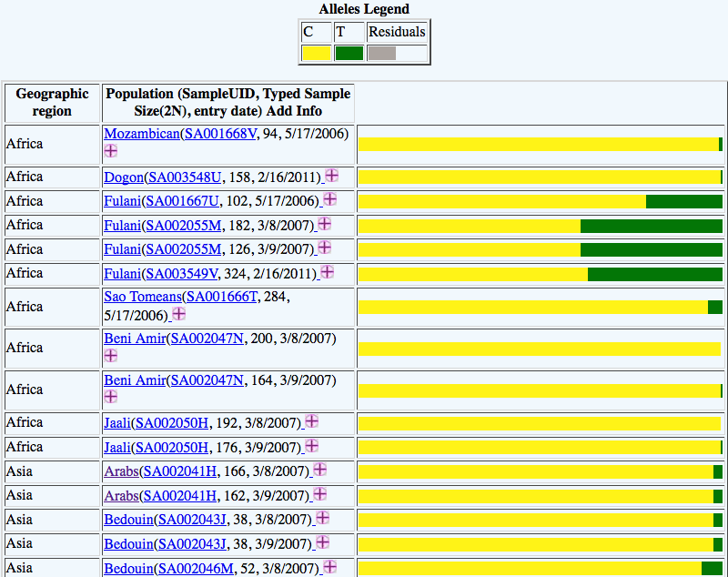Click 'C' label in alleles legend
The height and width of the screenshot is (577, 728).
pyautogui.click(x=308, y=32)
